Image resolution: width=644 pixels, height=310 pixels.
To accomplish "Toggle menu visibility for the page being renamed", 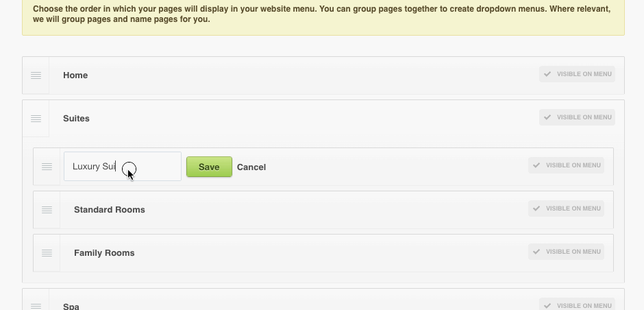I will click(565, 165).
